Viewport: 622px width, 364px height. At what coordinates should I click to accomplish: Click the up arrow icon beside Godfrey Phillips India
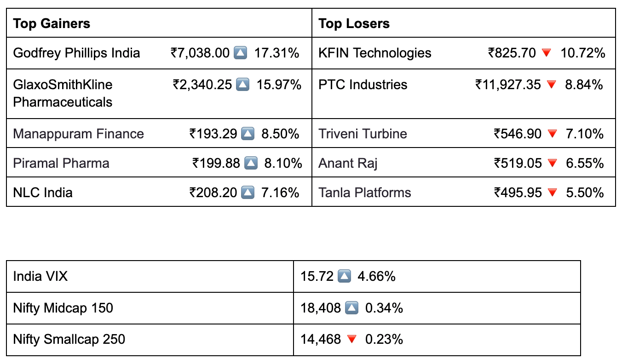(x=241, y=53)
